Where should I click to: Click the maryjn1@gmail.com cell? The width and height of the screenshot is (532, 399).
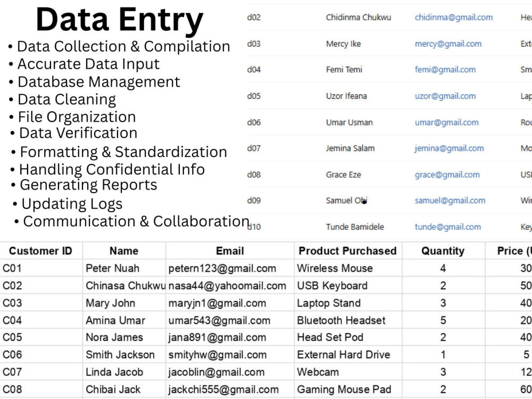click(230, 303)
